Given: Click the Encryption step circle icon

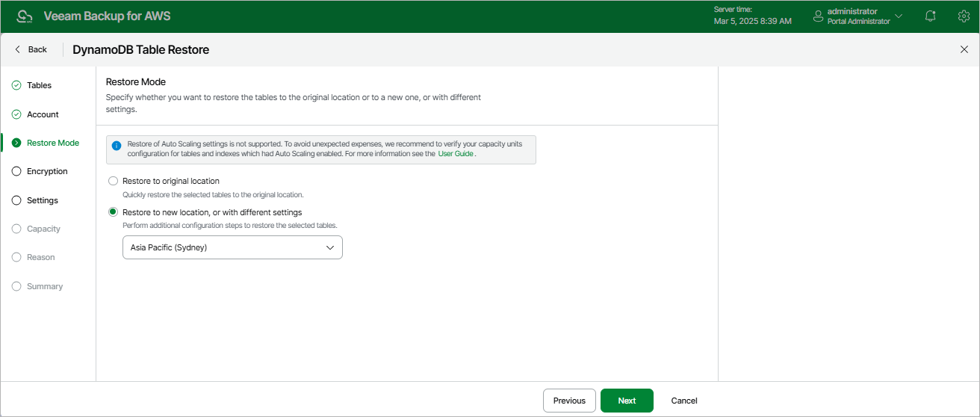Looking at the screenshot, I should click(16, 171).
